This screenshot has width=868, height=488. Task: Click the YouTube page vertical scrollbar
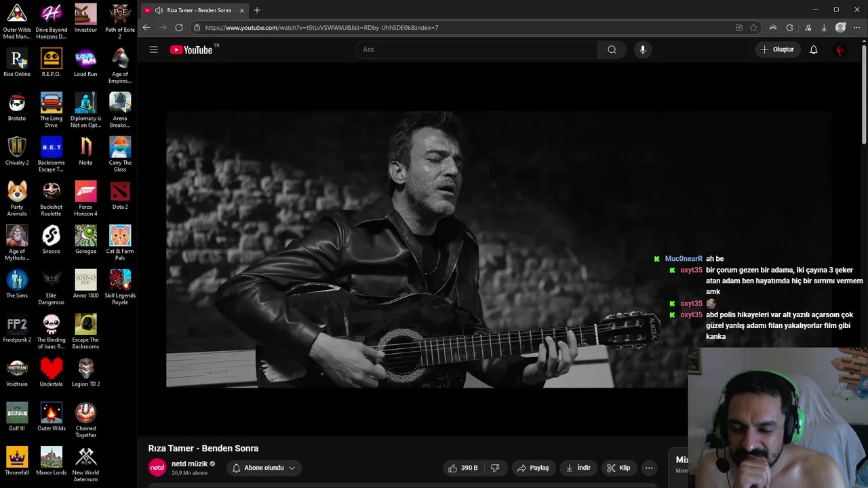[864, 94]
